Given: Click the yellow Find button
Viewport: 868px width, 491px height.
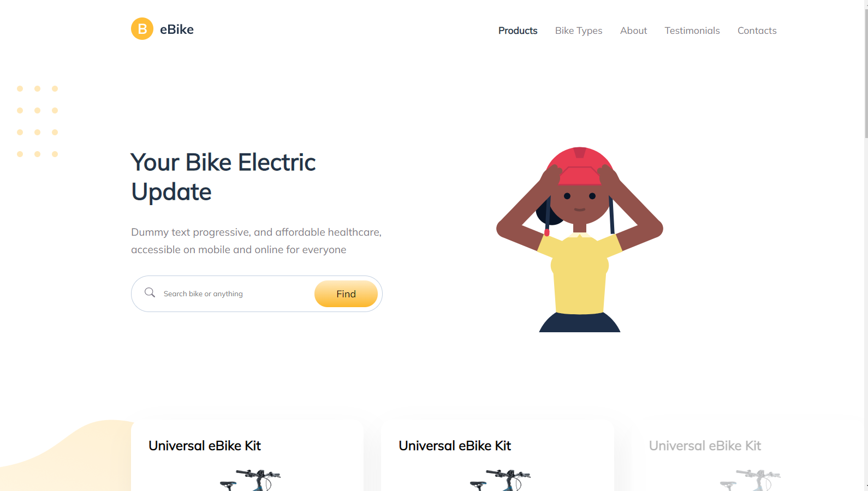Looking at the screenshot, I should point(346,294).
